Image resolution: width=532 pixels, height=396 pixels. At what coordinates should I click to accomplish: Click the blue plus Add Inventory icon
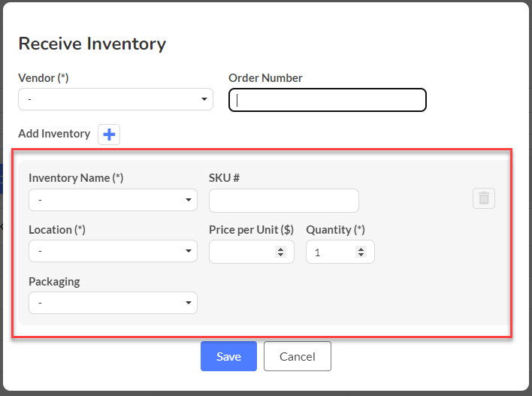(109, 135)
